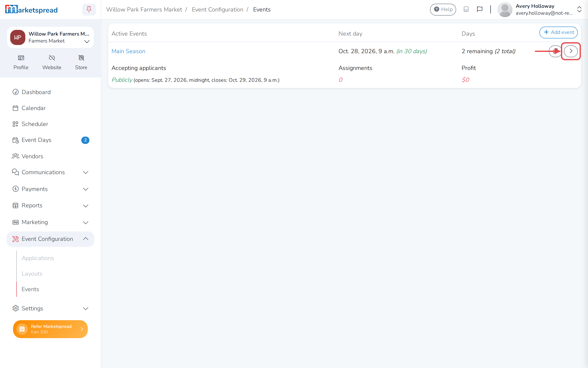
Task: Expand the Communications menu
Action: [x=50, y=172]
